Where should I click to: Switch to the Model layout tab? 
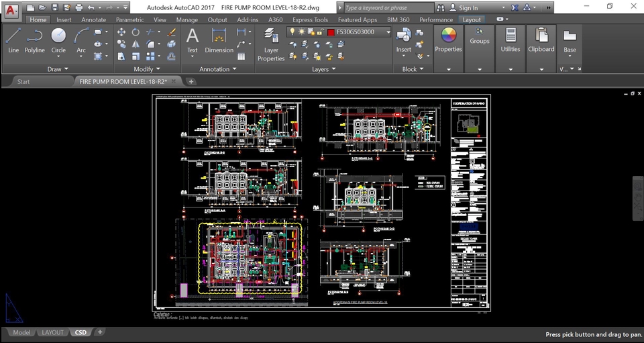(x=21, y=332)
